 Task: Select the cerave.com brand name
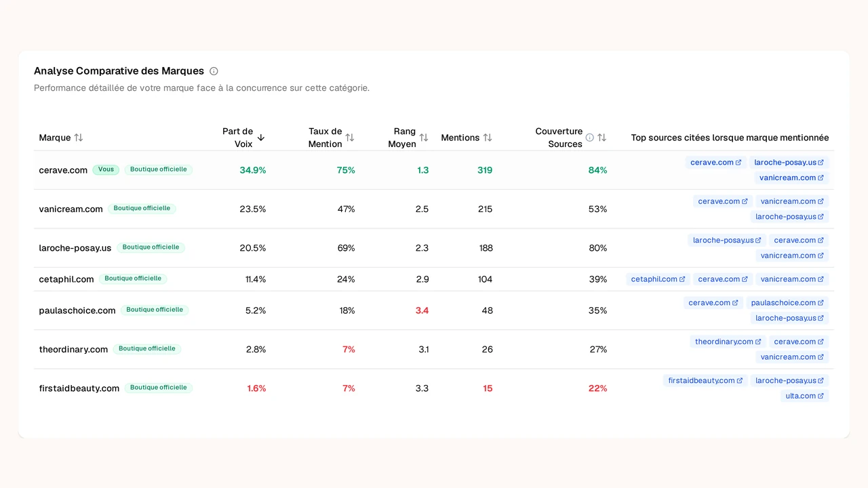click(x=63, y=170)
